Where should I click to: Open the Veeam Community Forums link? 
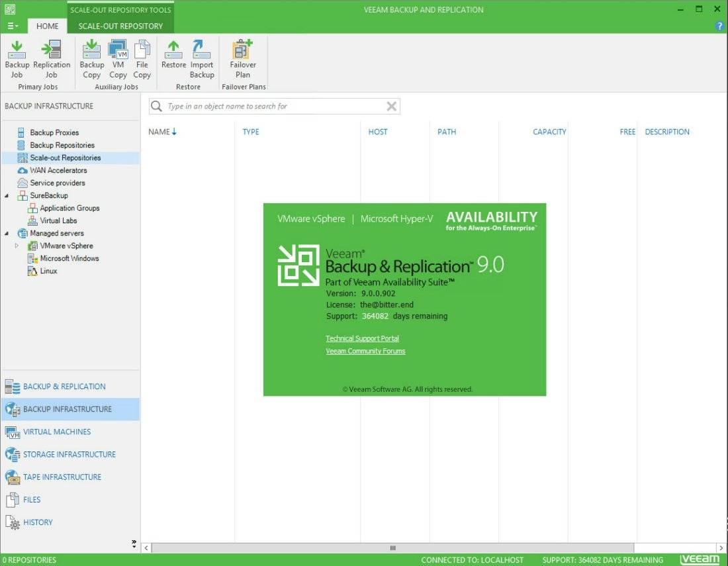365,351
